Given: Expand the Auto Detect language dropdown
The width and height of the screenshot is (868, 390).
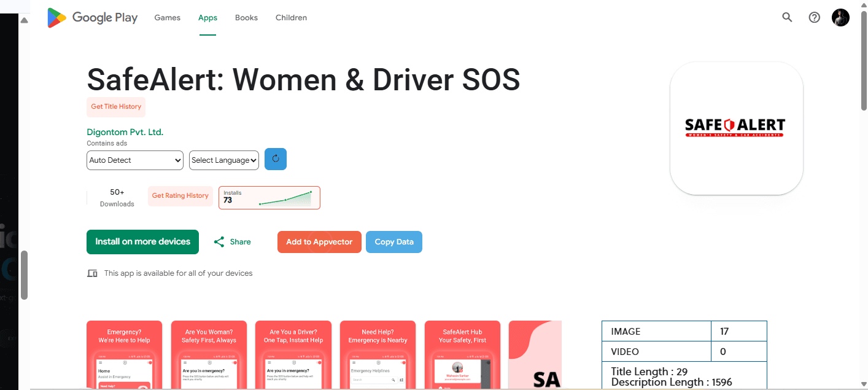Looking at the screenshot, I should tap(135, 160).
